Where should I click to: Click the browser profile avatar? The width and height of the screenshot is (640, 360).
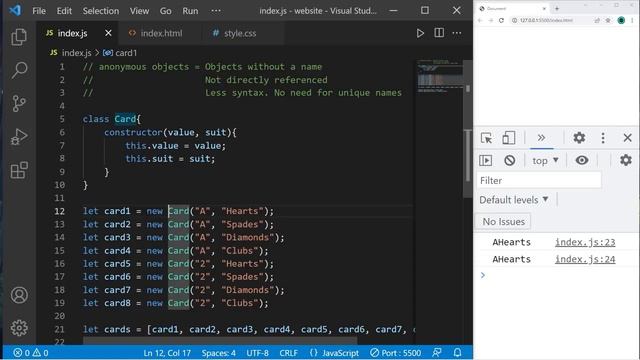(621, 20)
